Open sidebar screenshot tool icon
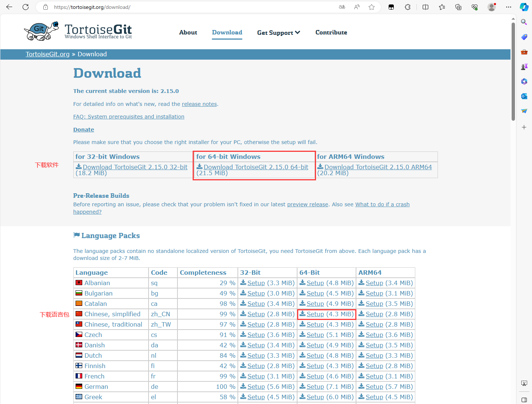The width and height of the screenshot is (532, 404). [x=524, y=383]
